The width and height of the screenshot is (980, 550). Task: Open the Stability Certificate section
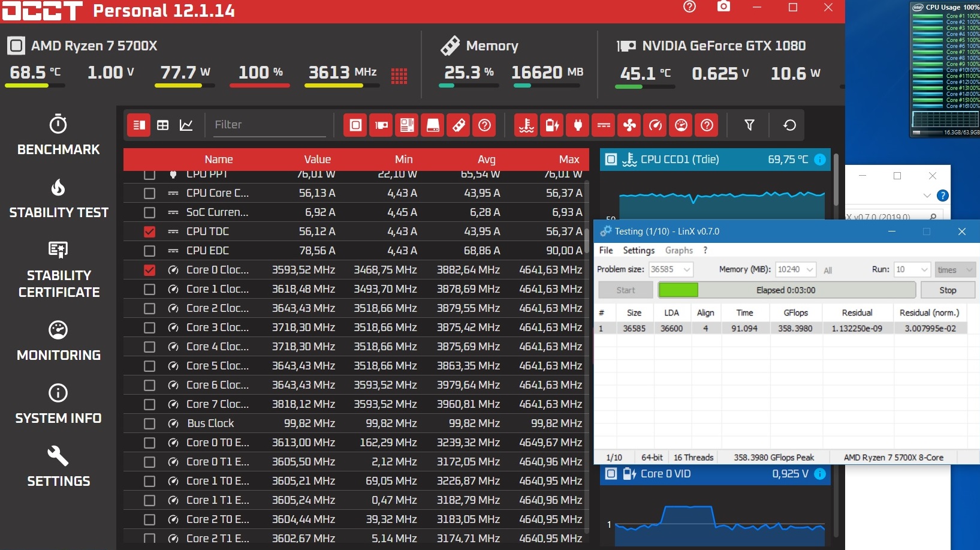[x=59, y=270]
